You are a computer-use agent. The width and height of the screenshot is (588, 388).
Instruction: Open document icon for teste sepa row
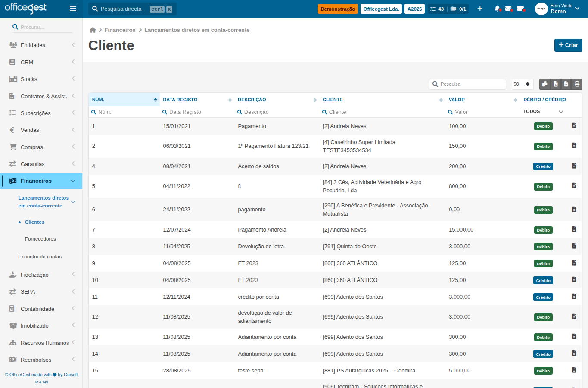pos(574,370)
